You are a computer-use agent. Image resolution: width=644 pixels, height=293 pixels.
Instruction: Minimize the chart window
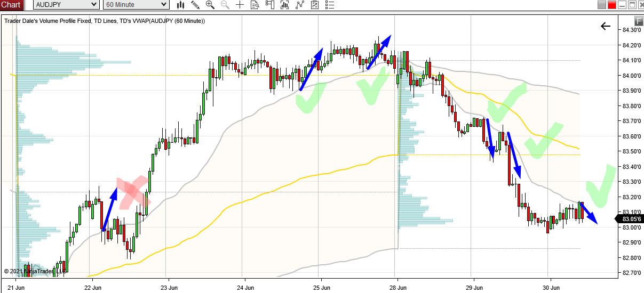pos(622,5)
